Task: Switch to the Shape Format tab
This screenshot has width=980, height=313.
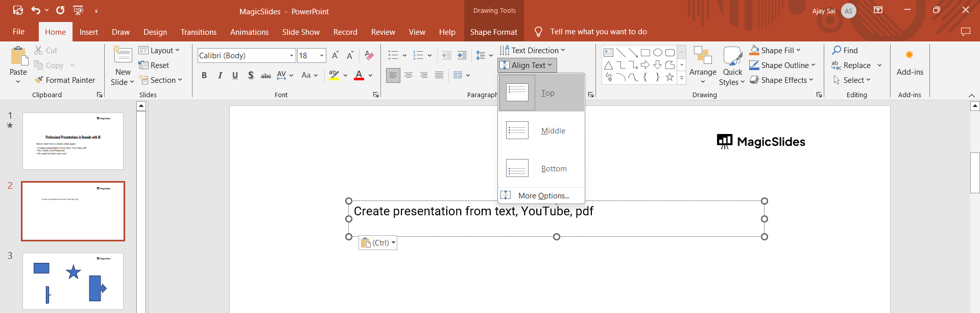Action: click(x=493, y=32)
